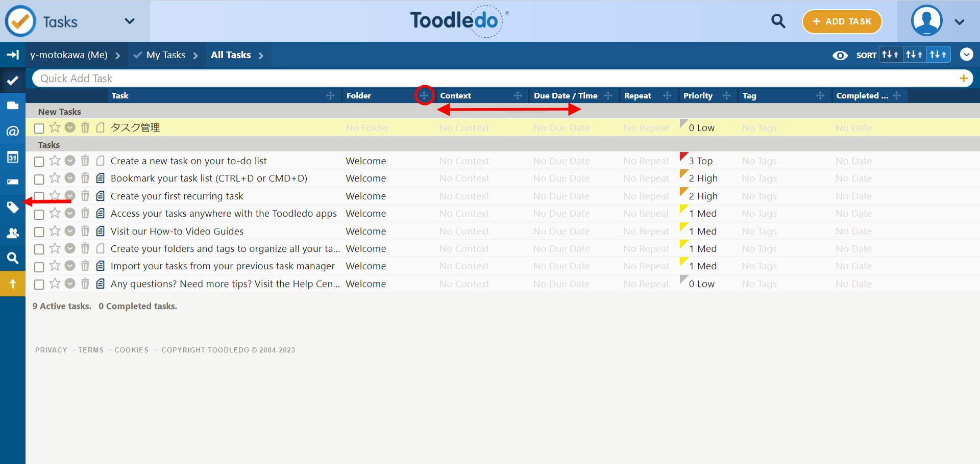Collapse the sidebar with the arrow icon
Screen dimensions: 980x464
pos(13,55)
